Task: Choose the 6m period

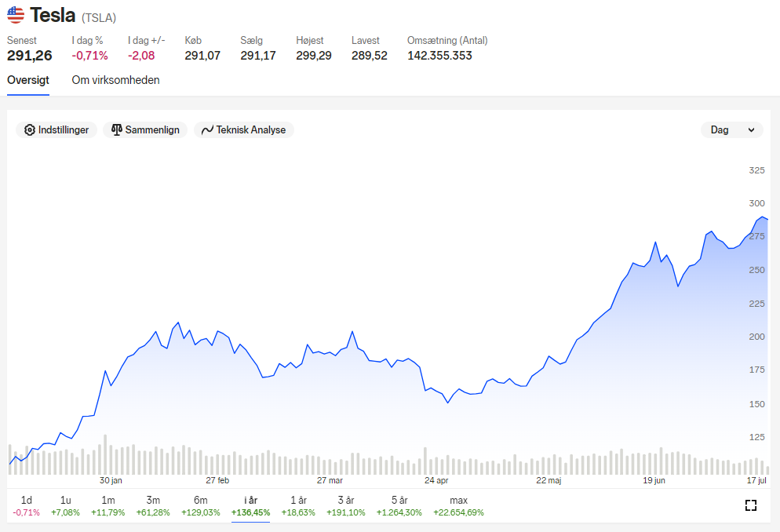Action: point(200,505)
